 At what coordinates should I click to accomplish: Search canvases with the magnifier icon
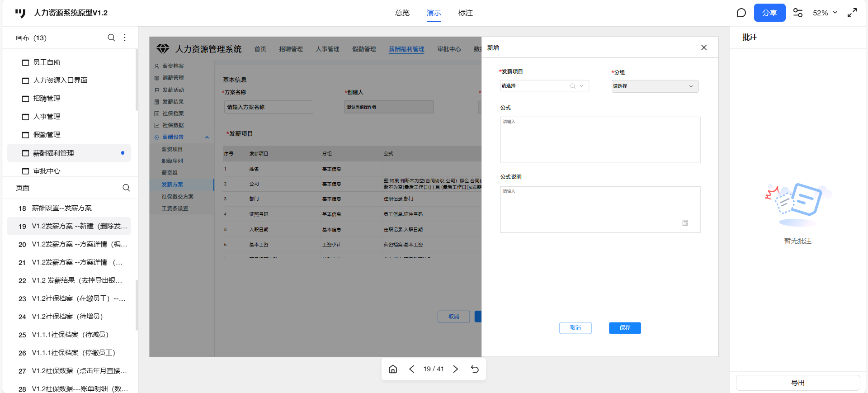click(111, 38)
